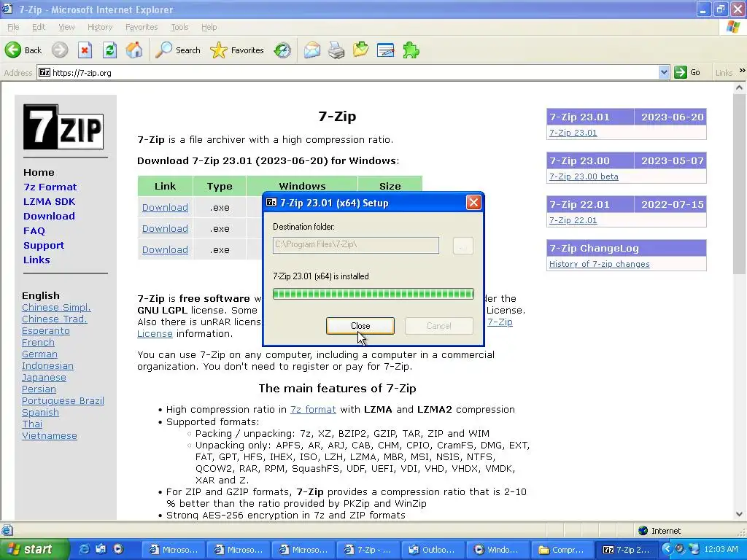Click the 7z favicon in address bar

[44, 73]
